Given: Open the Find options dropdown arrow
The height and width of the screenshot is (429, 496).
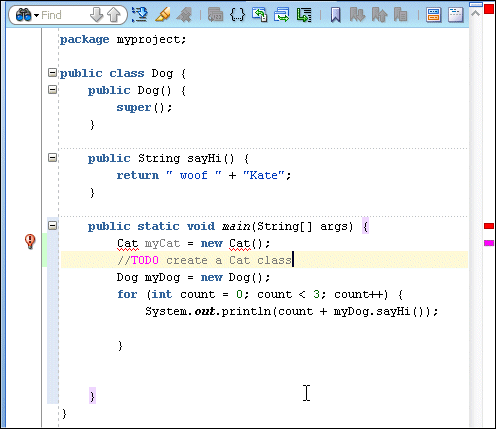Looking at the screenshot, I should (36, 15).
